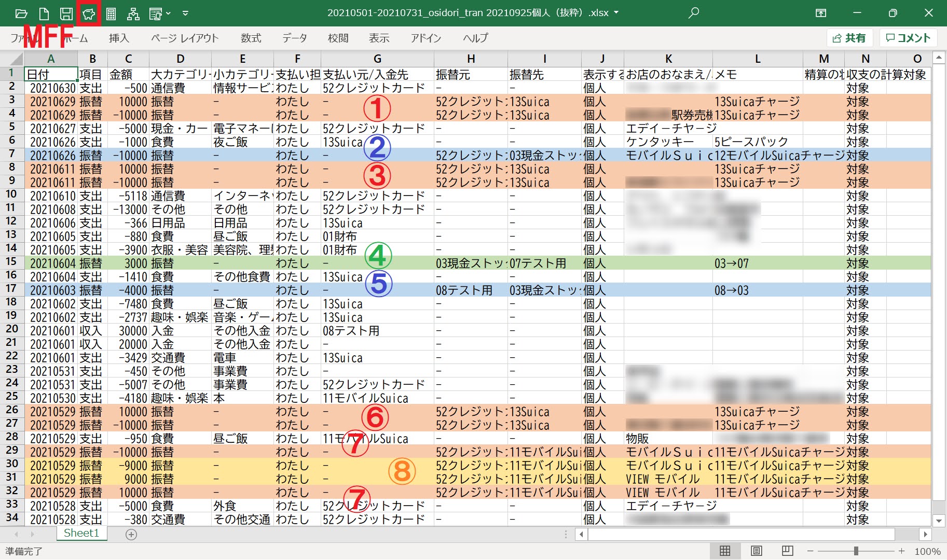
Task: Click header cell 収支の計算対象
Action: pos(886,75)
